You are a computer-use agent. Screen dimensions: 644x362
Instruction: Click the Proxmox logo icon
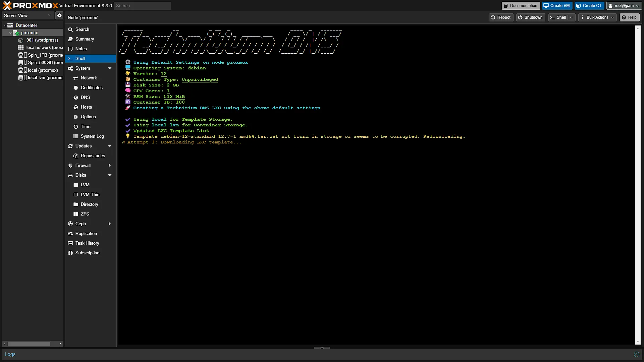[7, 6]
